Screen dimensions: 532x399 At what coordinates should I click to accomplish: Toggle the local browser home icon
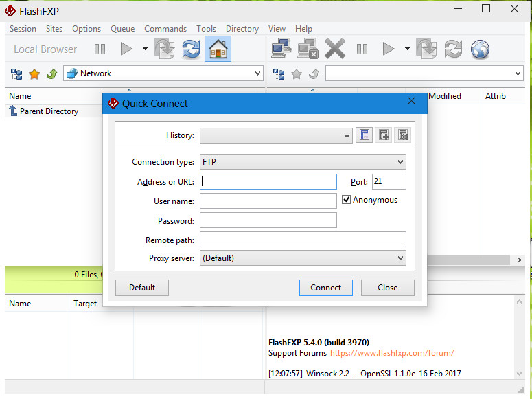pyautogui.click(x=218, y=49)
